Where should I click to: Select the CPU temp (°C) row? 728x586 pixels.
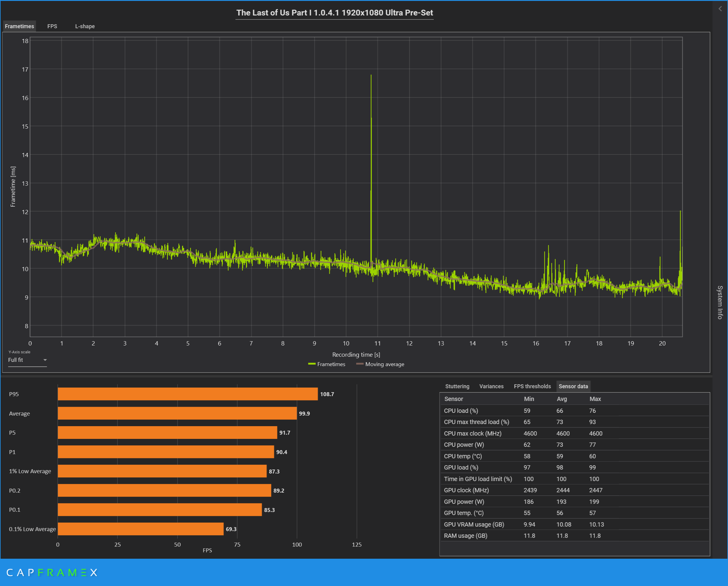tap(575, 456)
